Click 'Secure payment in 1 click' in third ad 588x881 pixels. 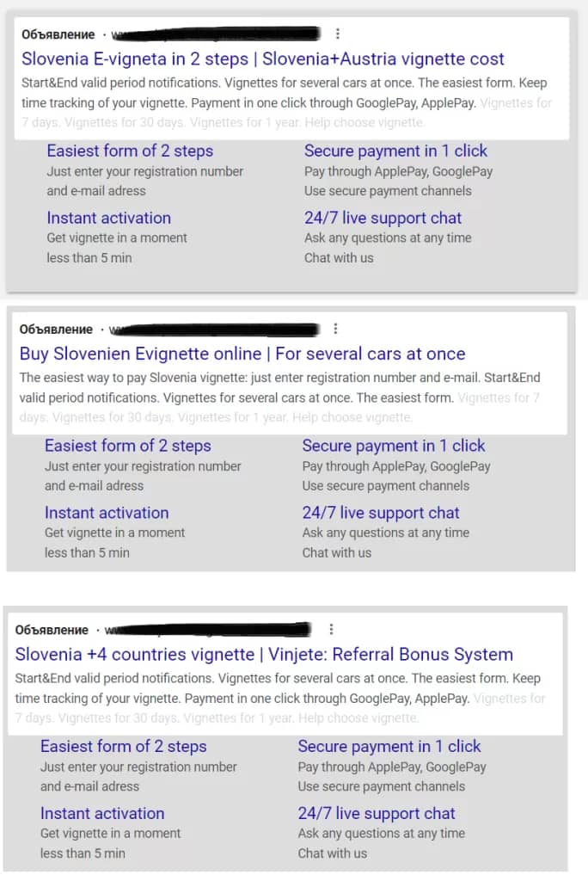(x=389, y=747)
